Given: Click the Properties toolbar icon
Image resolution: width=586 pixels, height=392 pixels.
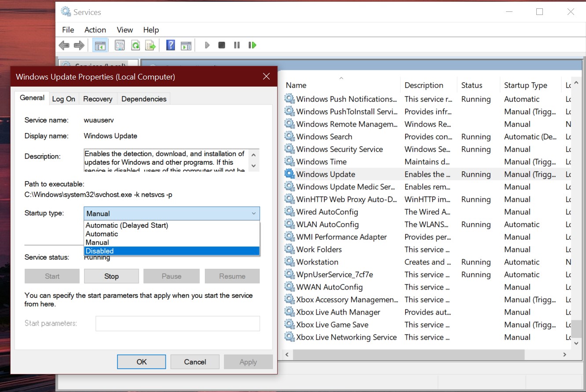Looking at the screenshot, I should (120, 45).
